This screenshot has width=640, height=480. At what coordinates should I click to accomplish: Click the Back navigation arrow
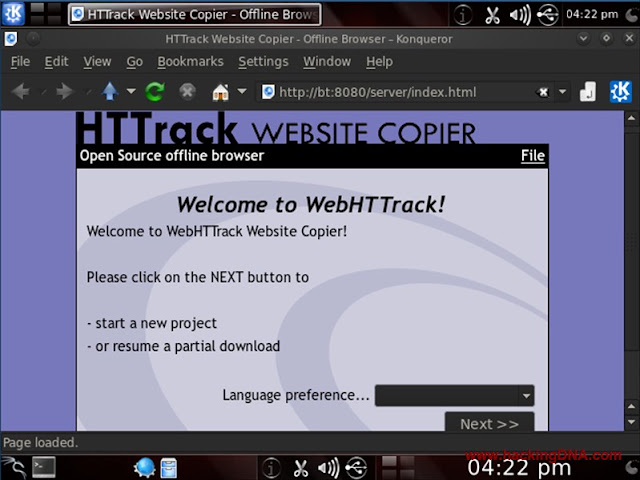(20, 91)
